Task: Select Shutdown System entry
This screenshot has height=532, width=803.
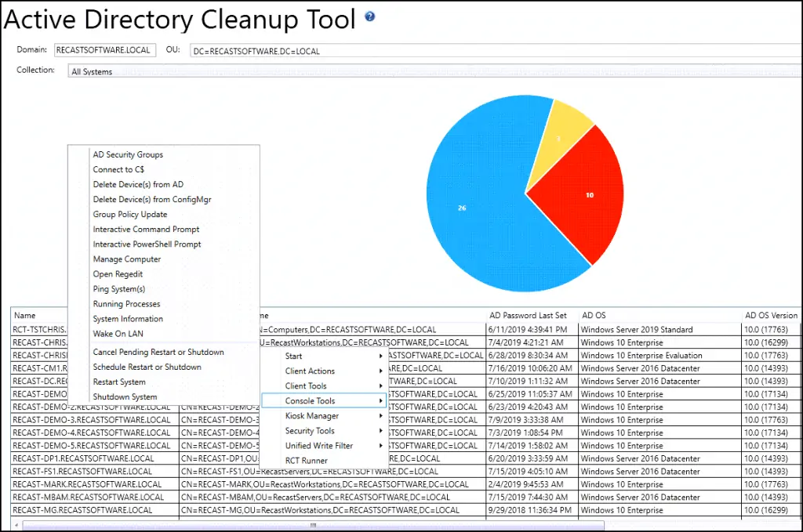Action: point(125,396)
